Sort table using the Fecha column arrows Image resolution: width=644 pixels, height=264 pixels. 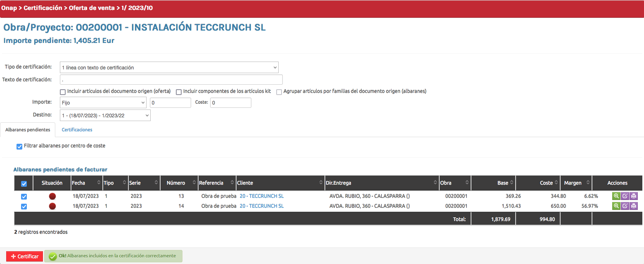tap(99, 183)
